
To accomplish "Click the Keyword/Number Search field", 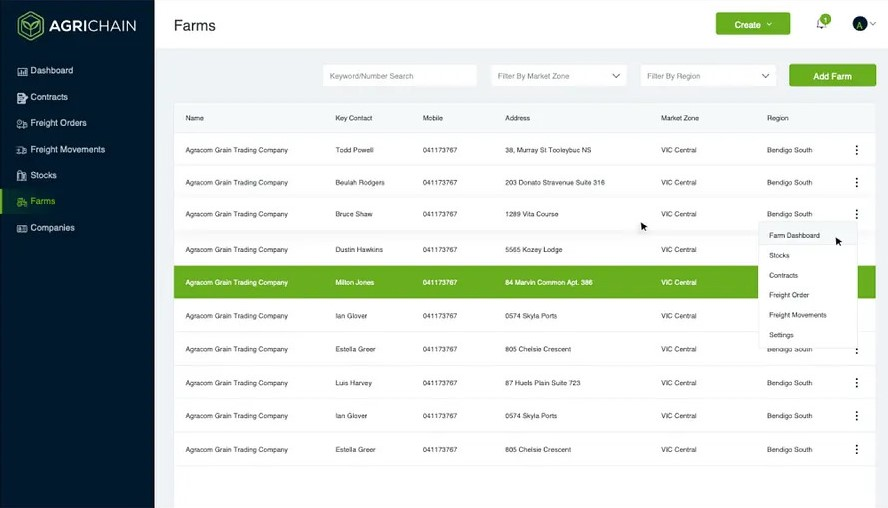I will coord(399,76).
